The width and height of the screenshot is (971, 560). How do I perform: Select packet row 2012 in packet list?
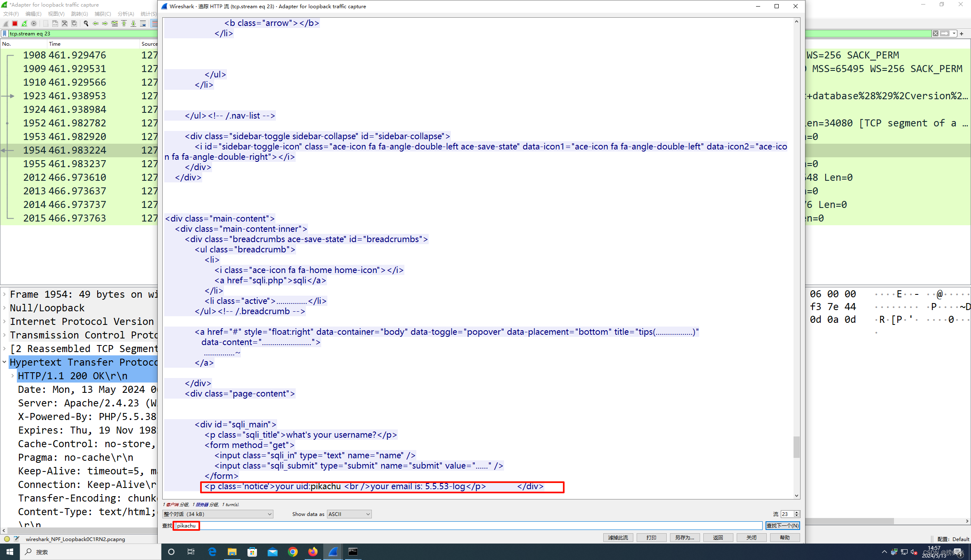tap(79, 177)
